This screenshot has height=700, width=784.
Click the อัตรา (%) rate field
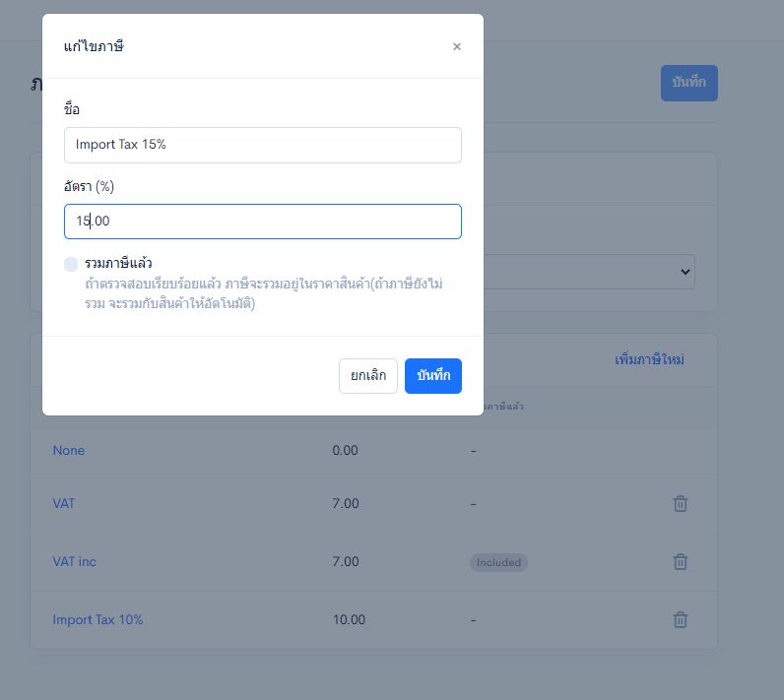click(x=263, y=222)
